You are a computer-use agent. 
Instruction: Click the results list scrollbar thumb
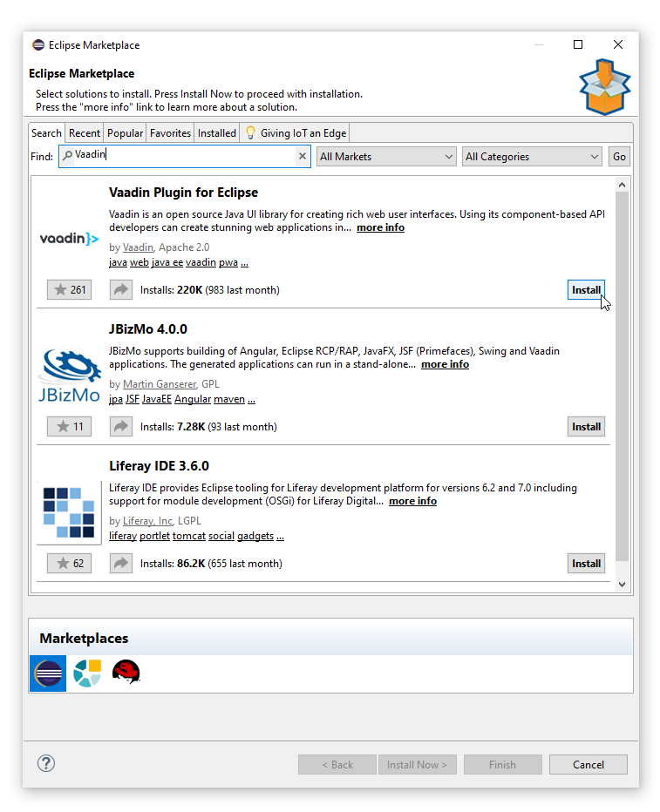(x=622, y=376)
